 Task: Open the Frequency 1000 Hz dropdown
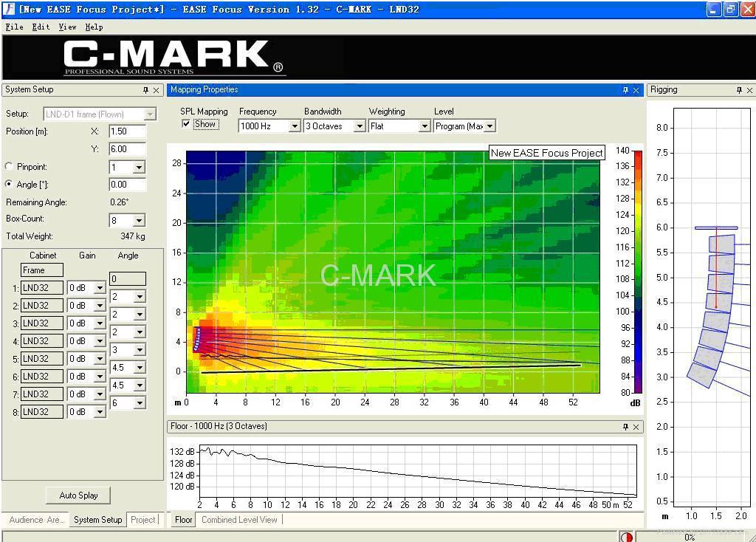coord(295,126)
